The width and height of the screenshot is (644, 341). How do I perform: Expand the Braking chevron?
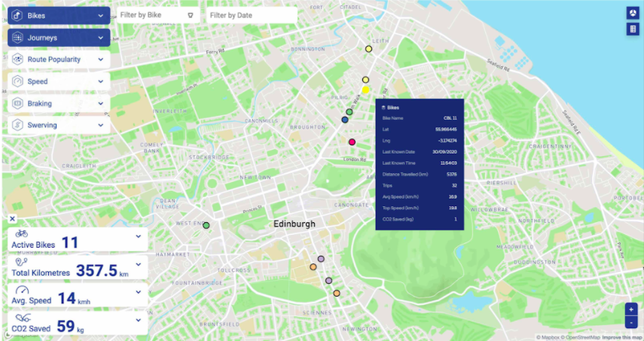coord(101,103)
